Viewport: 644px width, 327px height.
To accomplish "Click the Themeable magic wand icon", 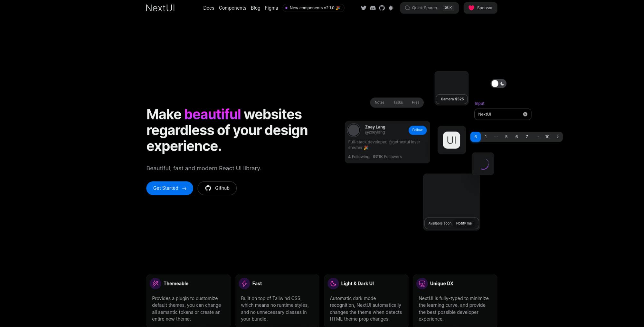I will pos(156,284).
